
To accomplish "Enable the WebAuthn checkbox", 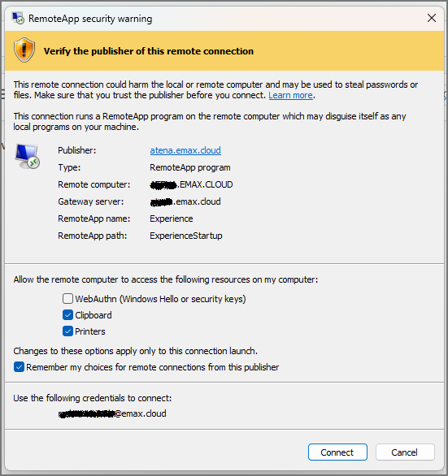I will 67,299.
